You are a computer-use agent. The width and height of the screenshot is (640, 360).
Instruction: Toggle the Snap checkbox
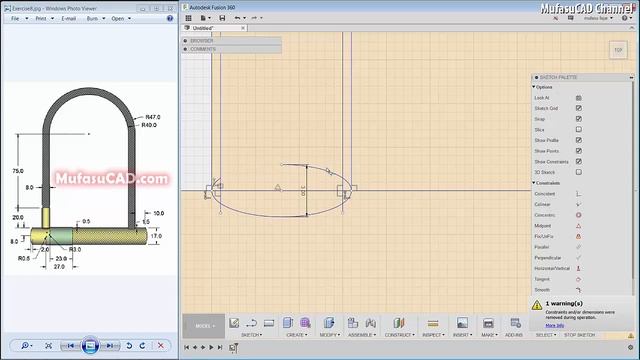(x=578, y=119)
